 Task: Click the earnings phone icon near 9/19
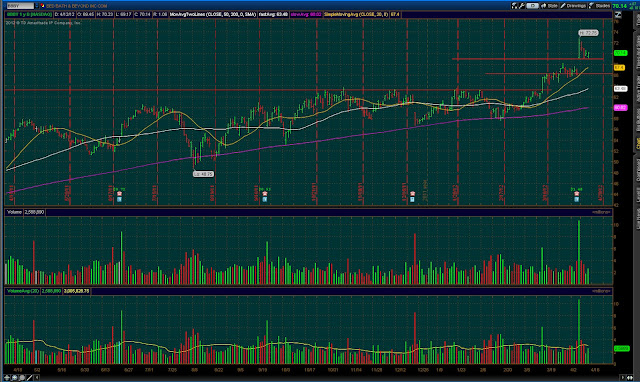tap(264, 194)
